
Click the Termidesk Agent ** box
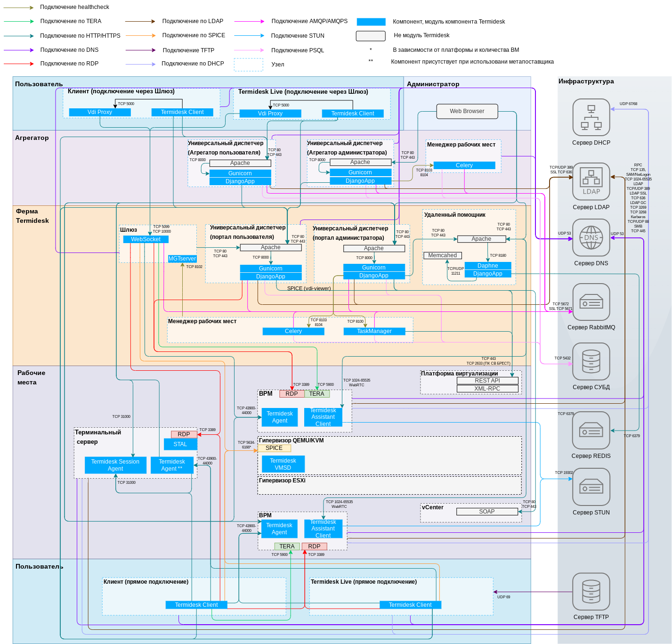(x=172, y=465)
